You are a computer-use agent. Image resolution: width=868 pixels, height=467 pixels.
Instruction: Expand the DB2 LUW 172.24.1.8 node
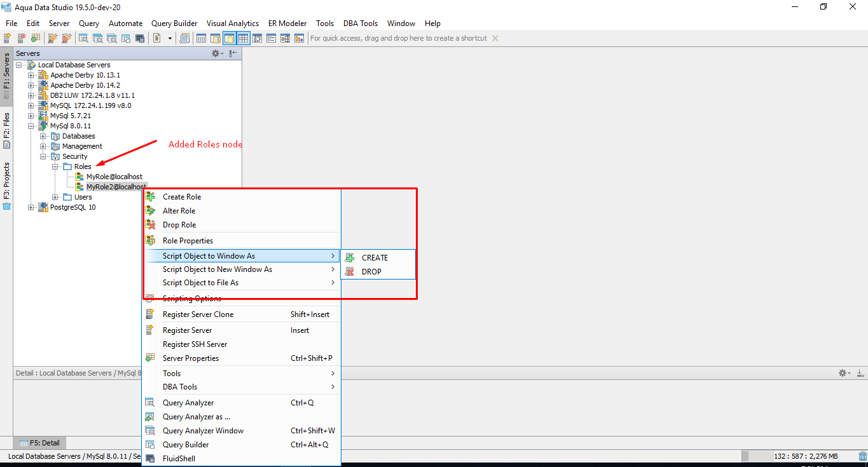tap(31, 95)
